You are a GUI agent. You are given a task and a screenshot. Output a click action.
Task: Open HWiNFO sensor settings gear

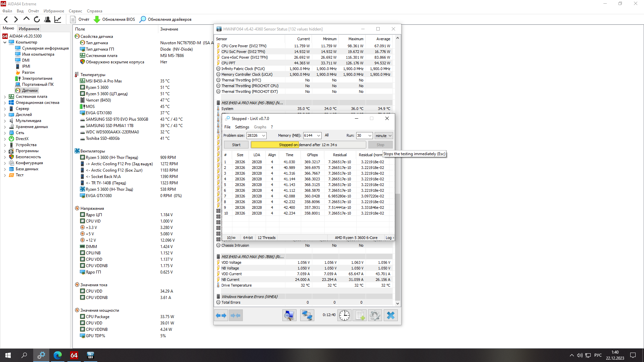point(375,315)
